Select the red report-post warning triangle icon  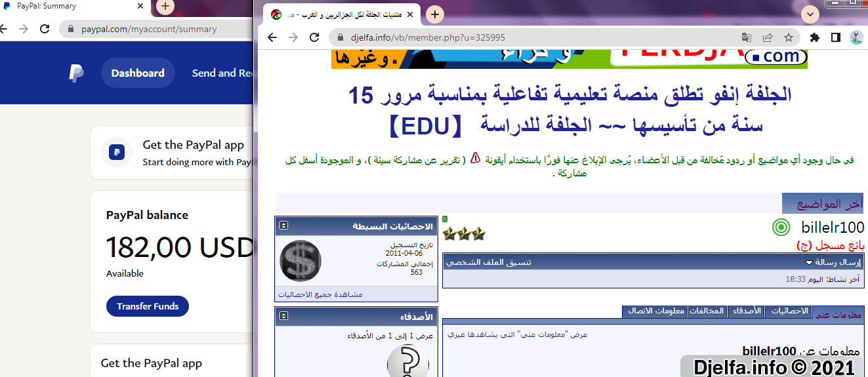coord(476,159)
